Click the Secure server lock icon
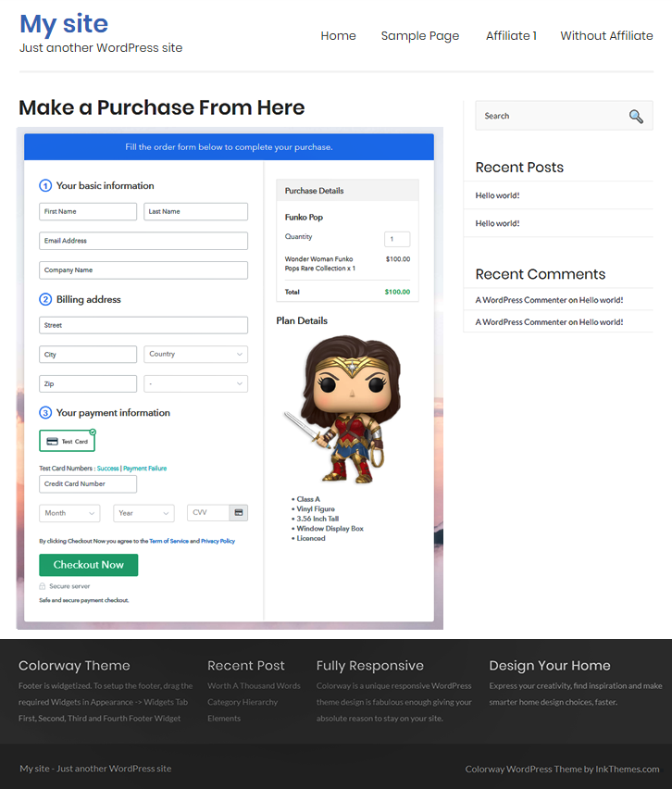Image resolution: width=672 pixels, height=789 pixels. point(43,586)
